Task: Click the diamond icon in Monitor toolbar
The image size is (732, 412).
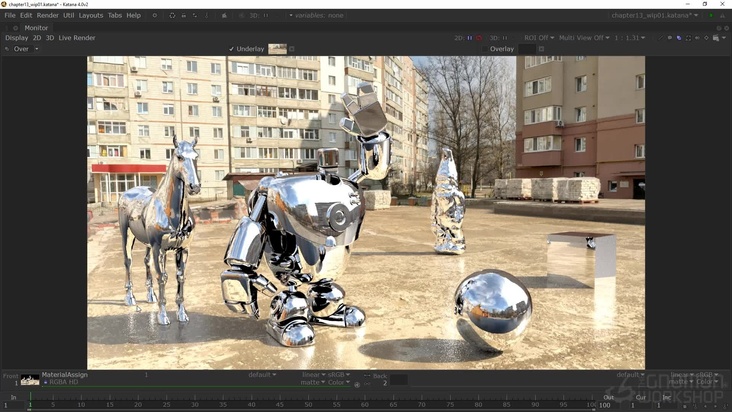Action: pyautogui.click(x=706, y=38)
